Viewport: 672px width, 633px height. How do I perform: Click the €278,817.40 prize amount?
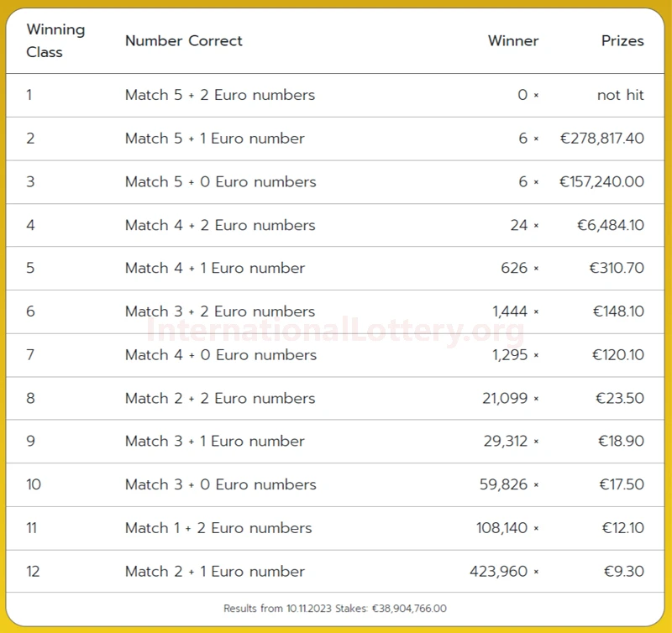pyautogui.click(x=601, y=139)
